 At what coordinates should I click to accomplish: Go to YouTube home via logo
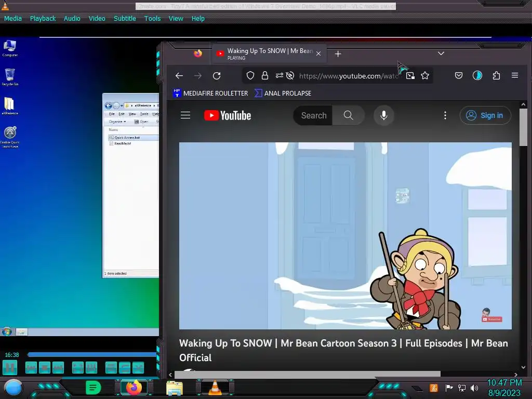coord(228,115)
